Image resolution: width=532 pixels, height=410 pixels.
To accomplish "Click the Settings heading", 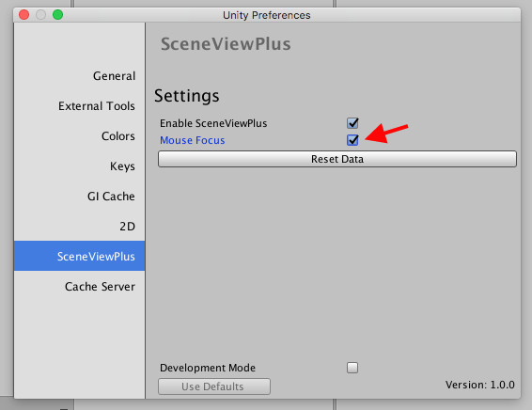I will click(187, 96).
